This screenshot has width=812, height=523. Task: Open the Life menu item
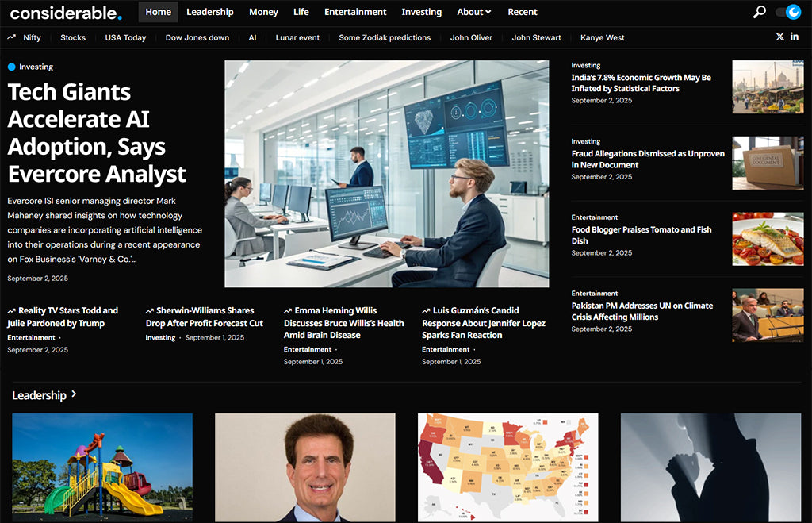pos(301,12)
